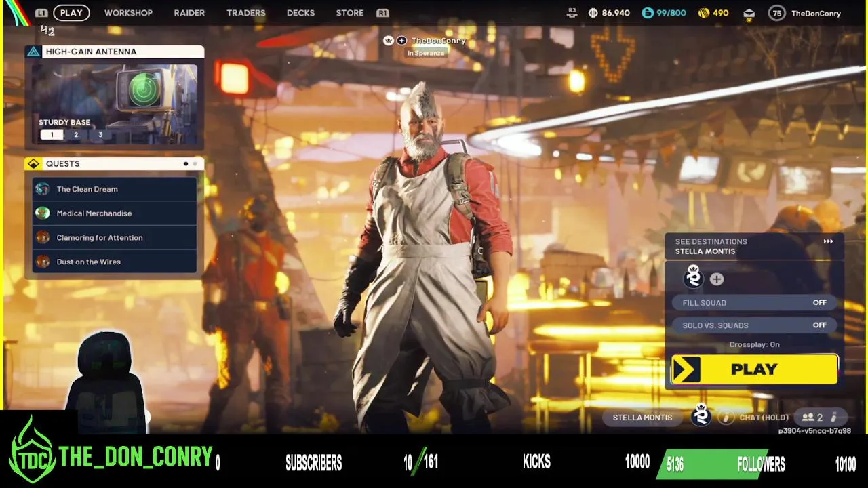The image size is (868, 488).
Task: Toggle Fill Squad setting
Action: tap(754, 303)
